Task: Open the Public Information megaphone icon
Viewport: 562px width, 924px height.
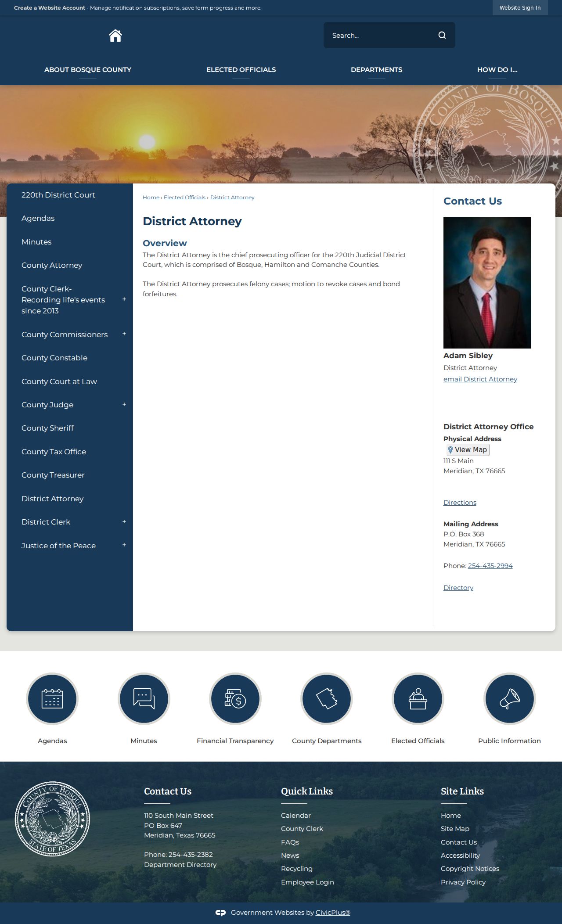Action: [x=509, y=698]
